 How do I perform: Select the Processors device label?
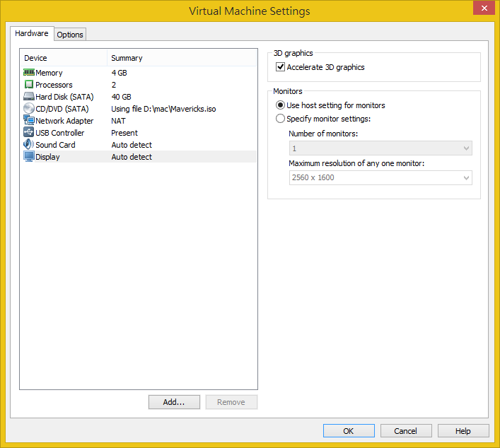(54, 85)
